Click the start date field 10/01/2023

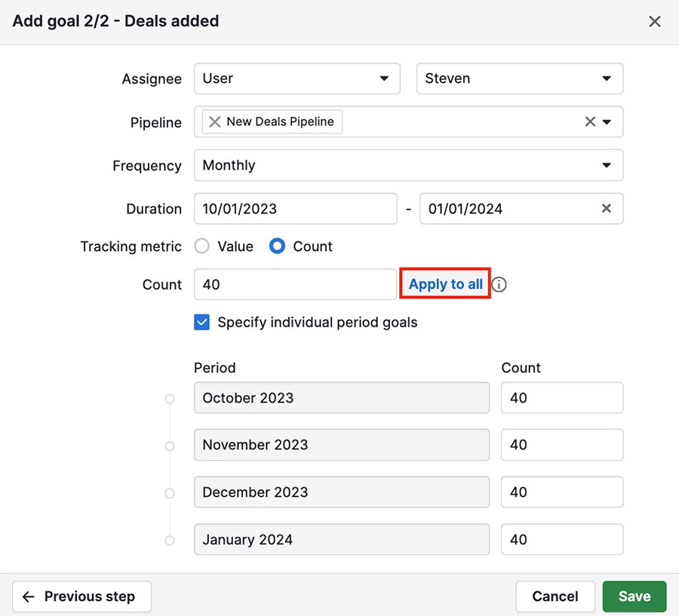pyautogui.click(x=295, y=209)
